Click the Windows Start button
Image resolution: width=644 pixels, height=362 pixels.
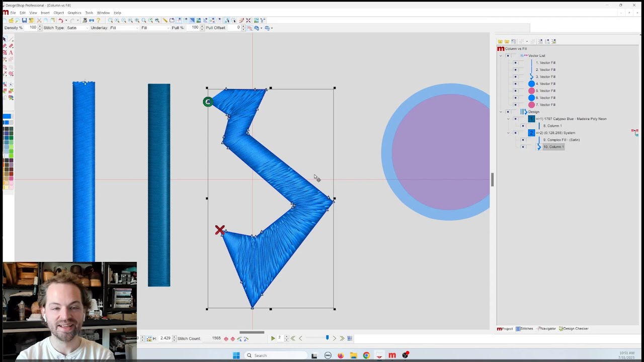point(236,355)
